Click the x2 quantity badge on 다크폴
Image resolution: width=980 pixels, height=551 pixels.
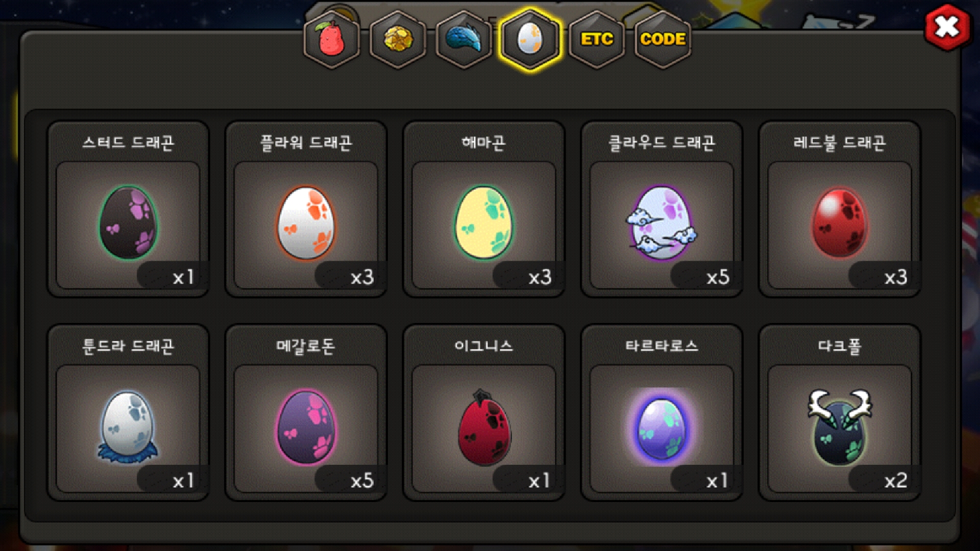[896, 481]
